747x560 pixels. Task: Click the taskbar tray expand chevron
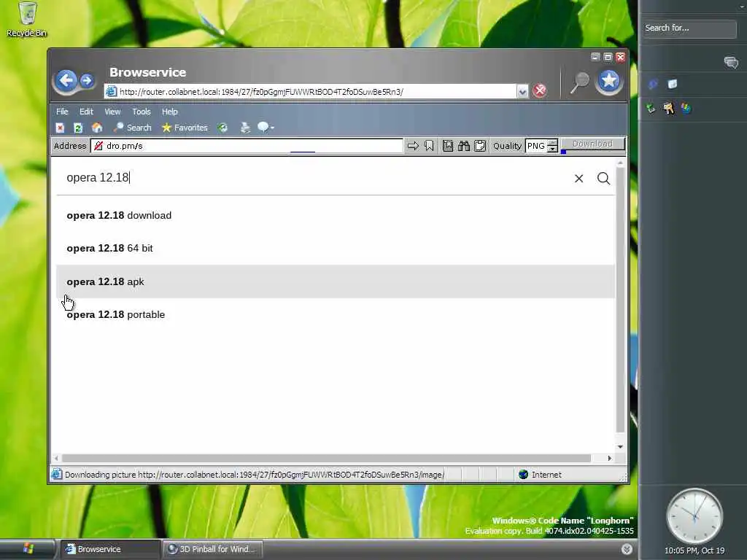tap(627, 549)
